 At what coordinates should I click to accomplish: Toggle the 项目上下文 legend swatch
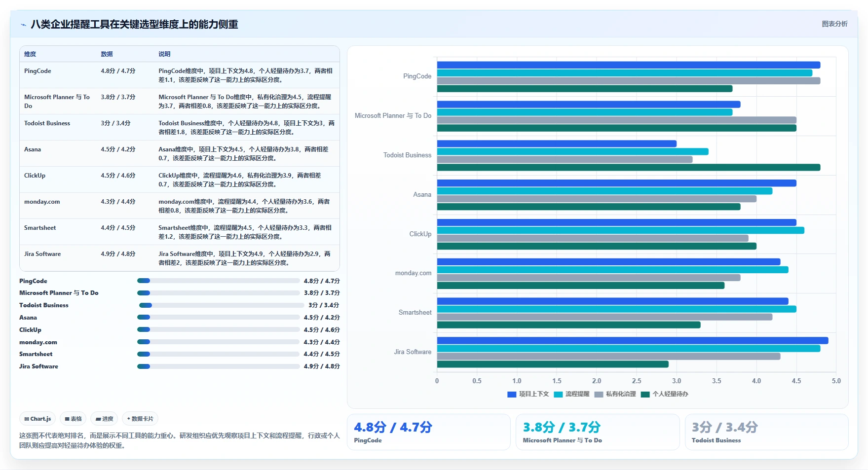pyautogui.click(x=512, y=394)
